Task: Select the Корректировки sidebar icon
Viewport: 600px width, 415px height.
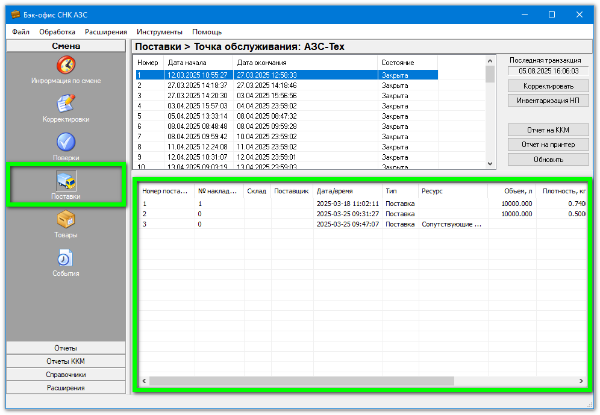Action: [x=66, y=103]
